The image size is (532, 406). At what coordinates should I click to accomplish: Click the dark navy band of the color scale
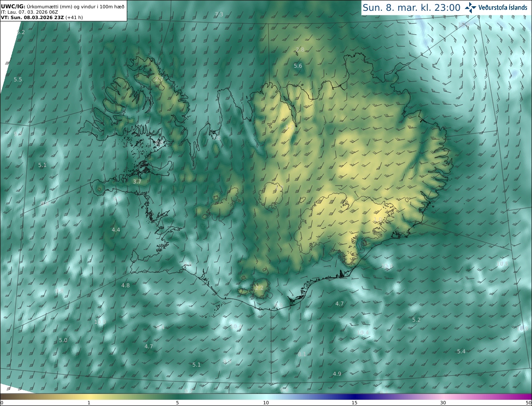coord(355,396)
